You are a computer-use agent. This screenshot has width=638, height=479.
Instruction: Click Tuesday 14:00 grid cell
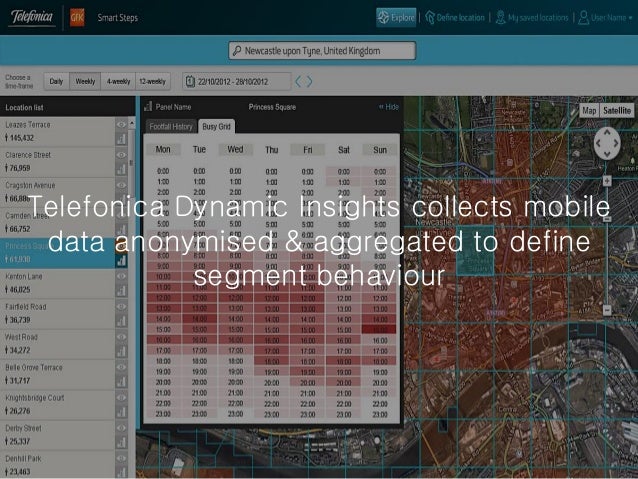tap(199, 319)
